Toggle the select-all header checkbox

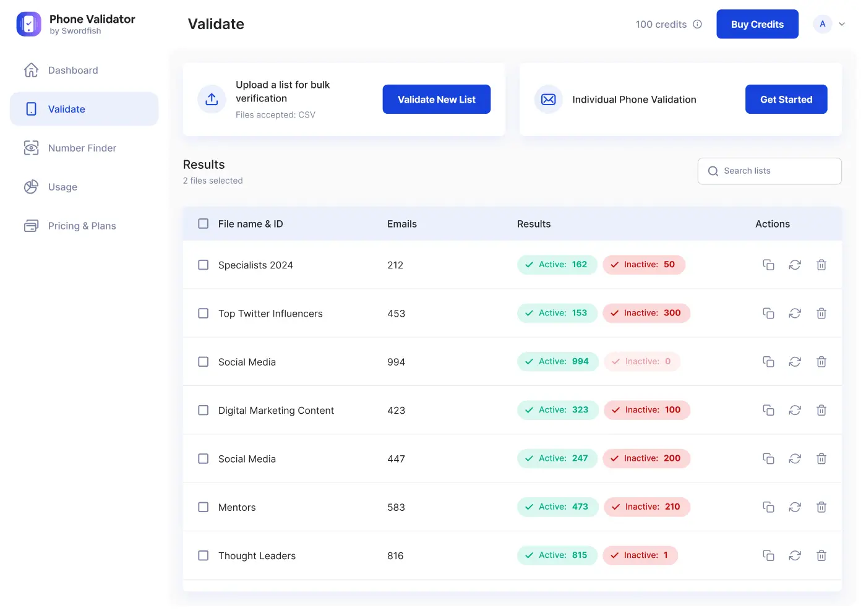[x=203, y=224]
